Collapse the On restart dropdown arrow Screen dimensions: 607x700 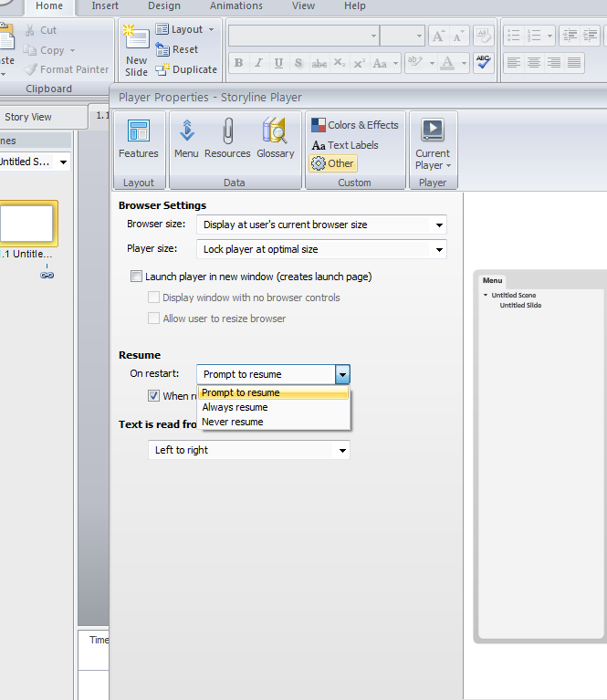coord(342,374)
